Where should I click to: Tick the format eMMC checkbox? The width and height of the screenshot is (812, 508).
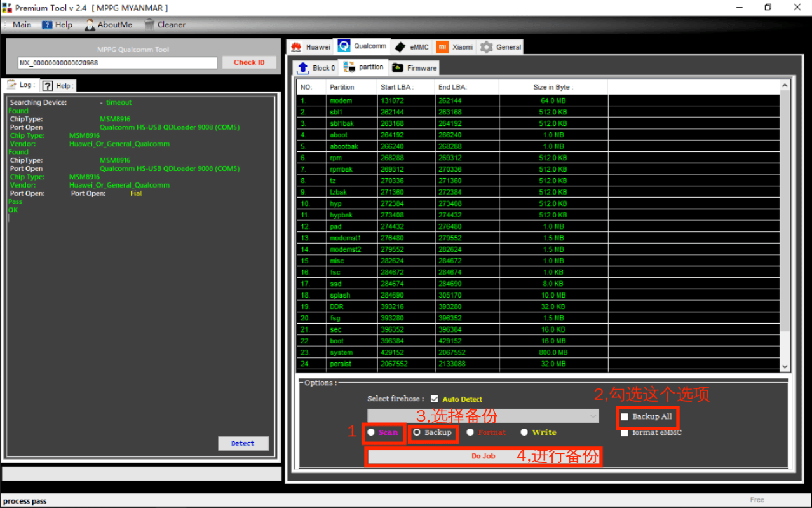625,433
